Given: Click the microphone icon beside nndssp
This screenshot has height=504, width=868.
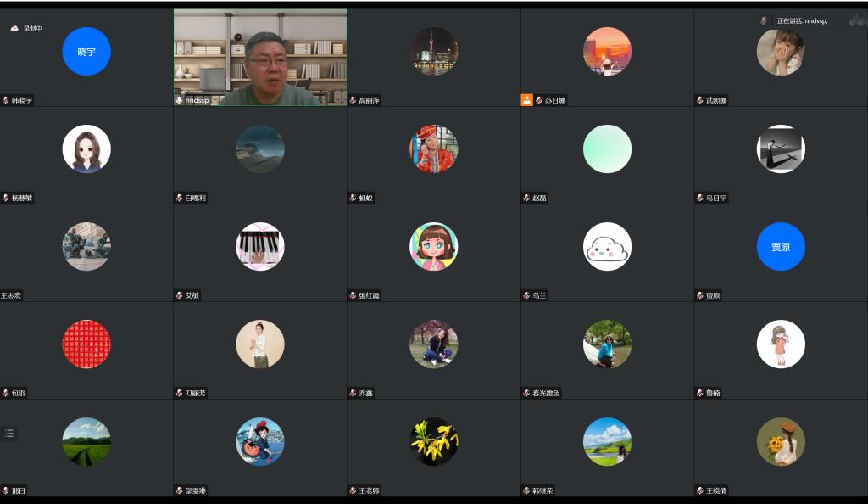Looking at the screenshot, I should point(179,100).
